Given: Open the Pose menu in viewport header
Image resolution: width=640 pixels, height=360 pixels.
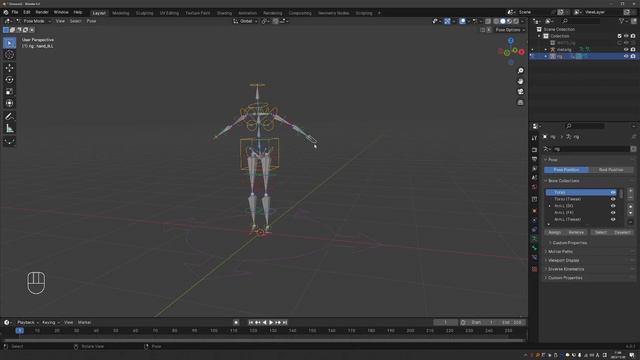Looking at the screenshot, I should coord(91,21).
